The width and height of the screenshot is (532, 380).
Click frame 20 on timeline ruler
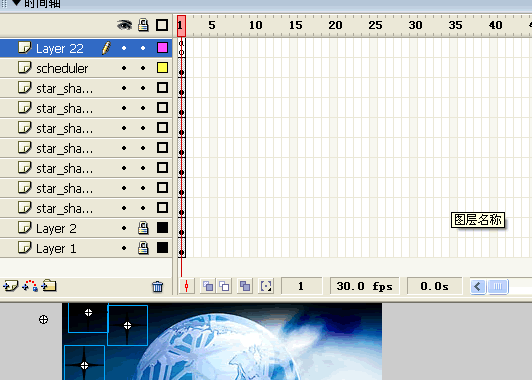point(335,25)
